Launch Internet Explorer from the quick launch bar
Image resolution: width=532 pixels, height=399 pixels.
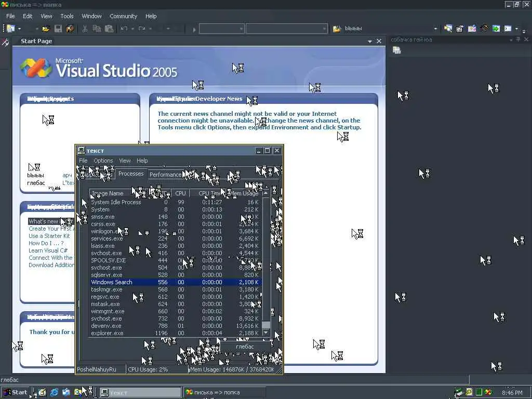click(x=54, y=392)
